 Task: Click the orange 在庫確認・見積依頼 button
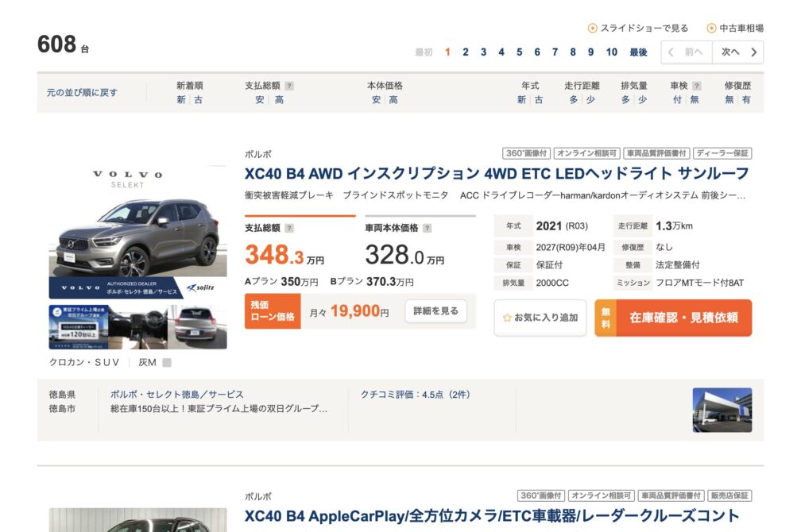[x=683, y=318]
